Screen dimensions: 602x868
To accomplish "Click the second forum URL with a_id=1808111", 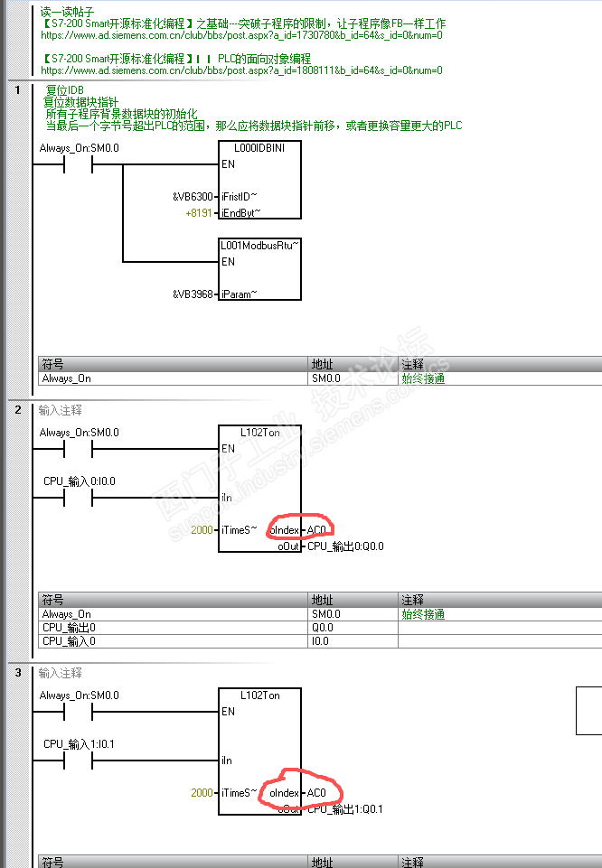I will pyautogui.click(x=241, y=70).
